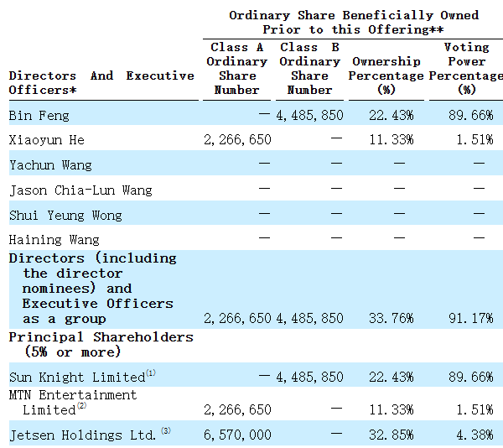Open footnote 3 beside Jetsen Holdings Ltd.
Image resolution: width=503 pixels, height=448 pixels.
[166, 432]
